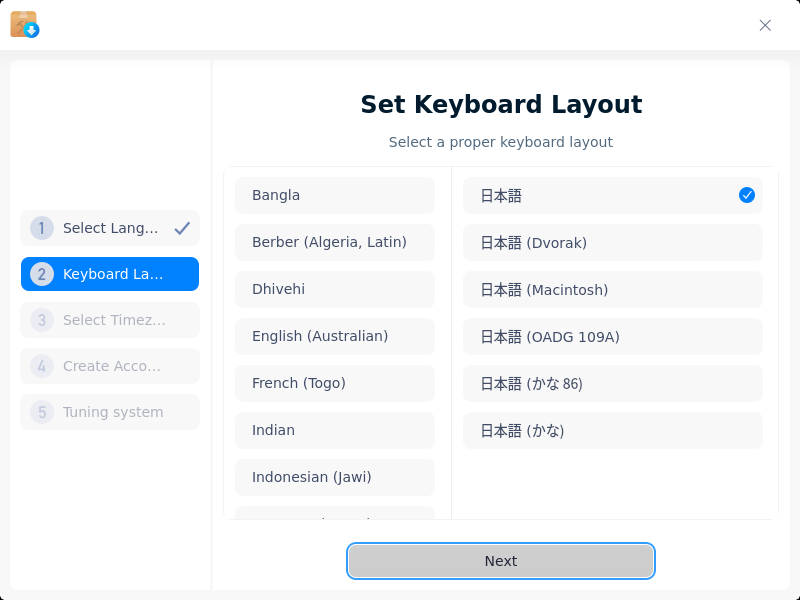Screen dimensions: 800x600
Task: Choose English (Australian) layout
Action: point(335,336)
